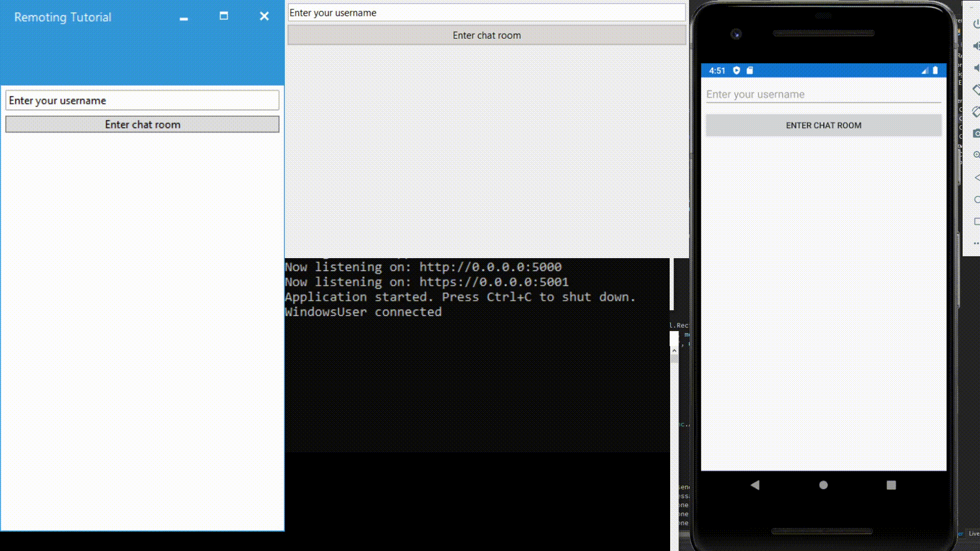Click the scrollbar up arrow beside console
The image size is (980, 551).
pyautogui.click(x=674, y=351)
